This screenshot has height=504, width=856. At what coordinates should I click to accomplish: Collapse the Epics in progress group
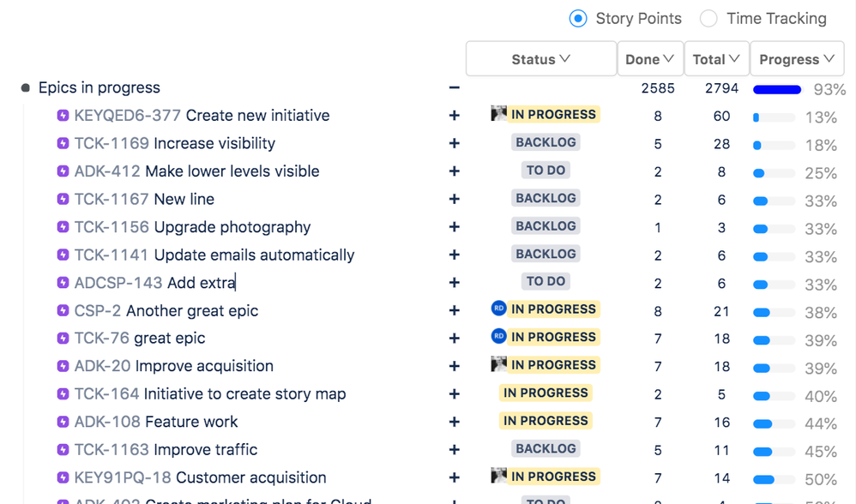coord(455,87)
